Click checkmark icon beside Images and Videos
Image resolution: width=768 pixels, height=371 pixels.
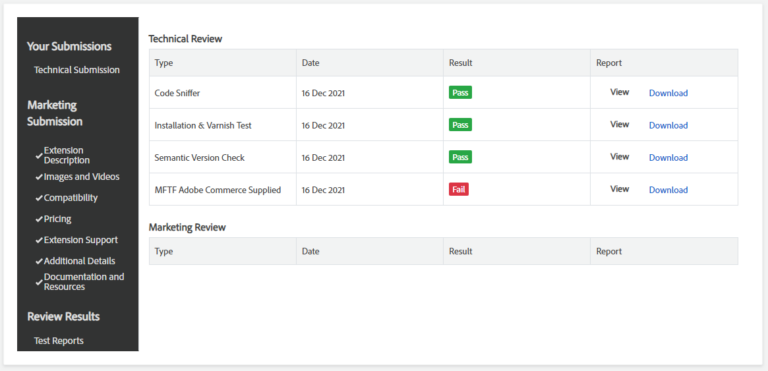tap(39, 177)
